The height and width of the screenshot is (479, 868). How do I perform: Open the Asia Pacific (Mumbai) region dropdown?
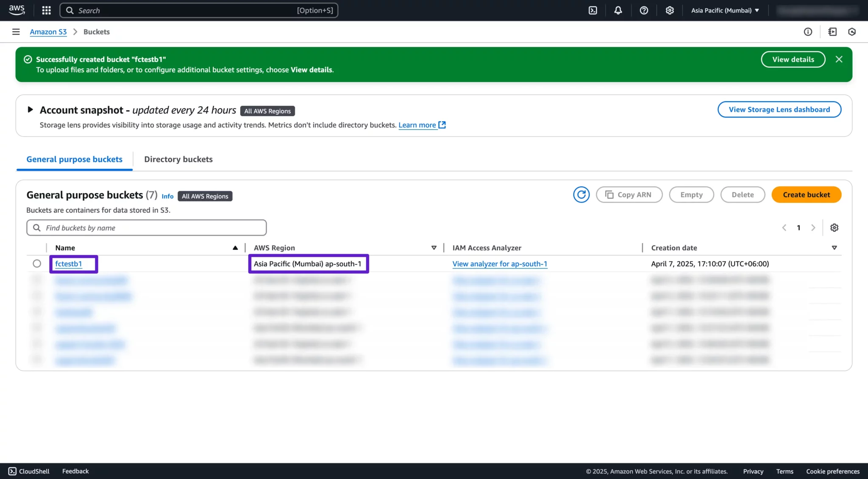(x=725, y=11)
